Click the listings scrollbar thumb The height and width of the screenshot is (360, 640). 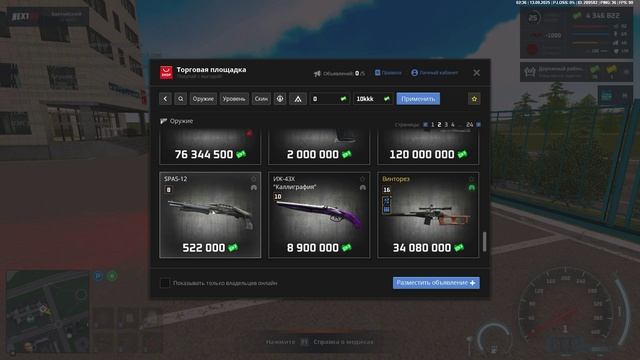tap(484, 242)
